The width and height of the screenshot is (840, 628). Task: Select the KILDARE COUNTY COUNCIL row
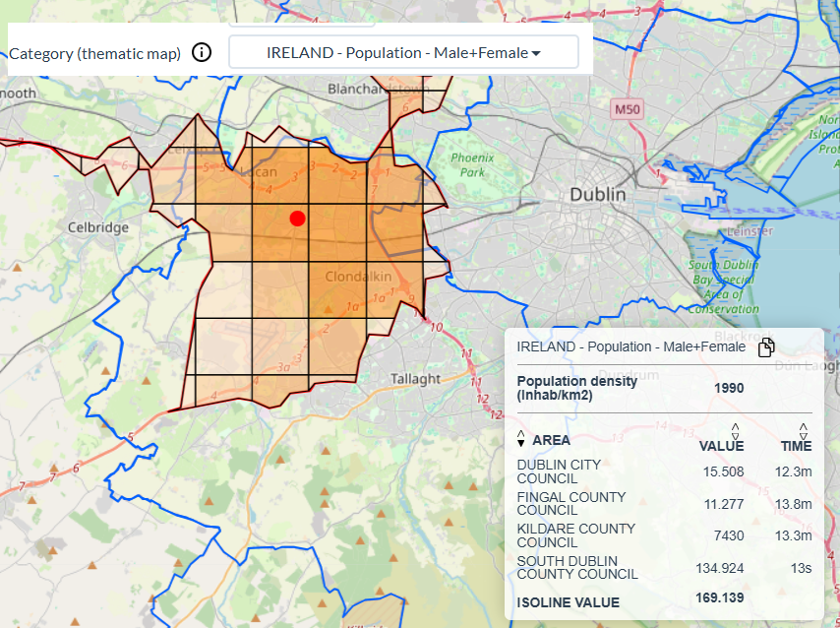coord(664,535)
